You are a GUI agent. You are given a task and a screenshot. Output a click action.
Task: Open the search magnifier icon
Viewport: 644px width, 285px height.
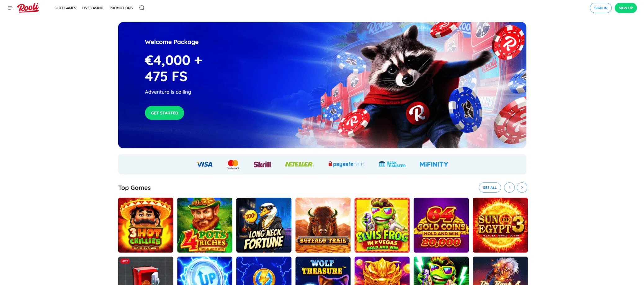coord(142,8)
